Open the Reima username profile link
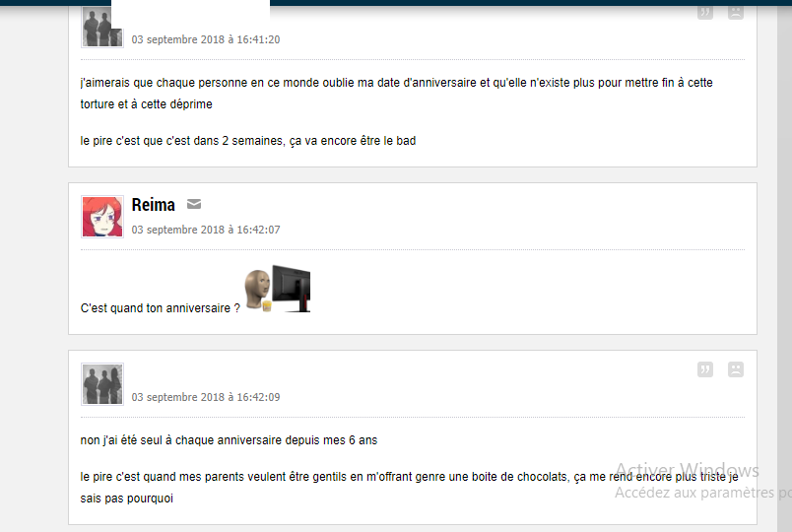The width and height of the screenshot is (792, 532). [153, 205]
